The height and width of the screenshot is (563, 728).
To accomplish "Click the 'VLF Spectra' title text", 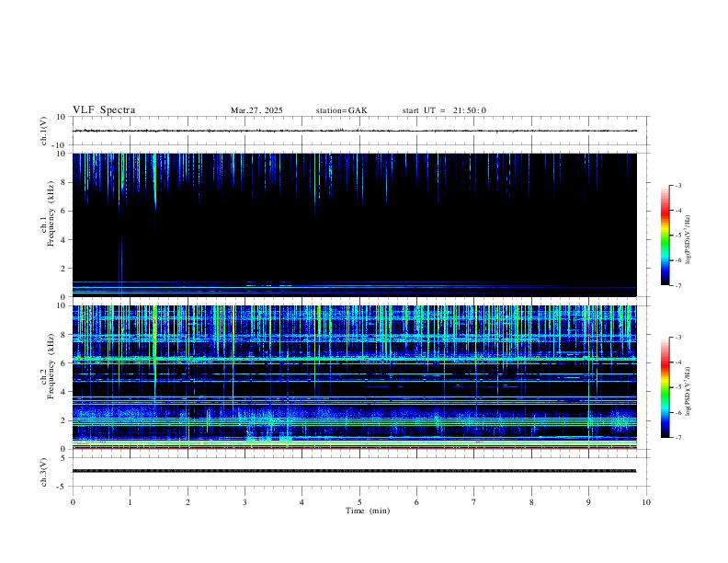I will click(104, 110).
